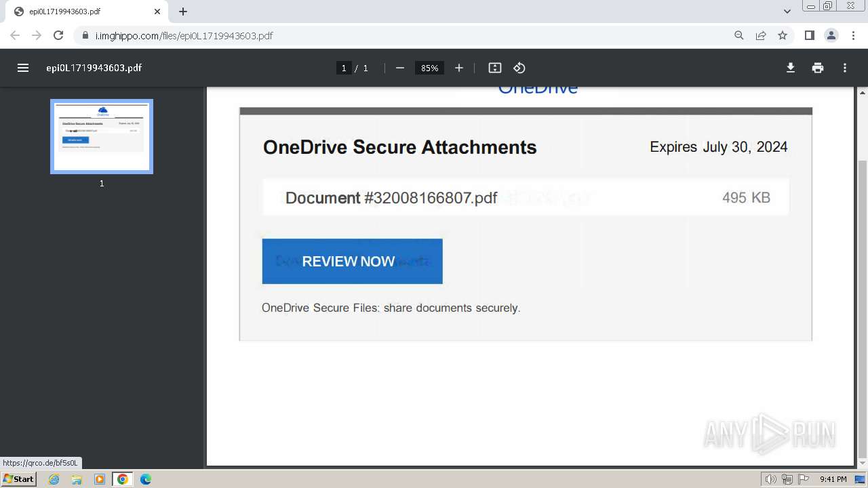The width and height of the screenshot is (868, 488).
Task: Click the 495 KB file size
Action: click(x=746, y=198)
